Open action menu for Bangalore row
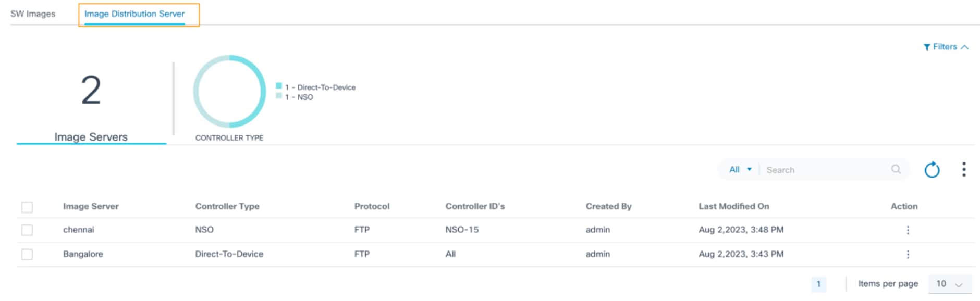 coord(908,255)
